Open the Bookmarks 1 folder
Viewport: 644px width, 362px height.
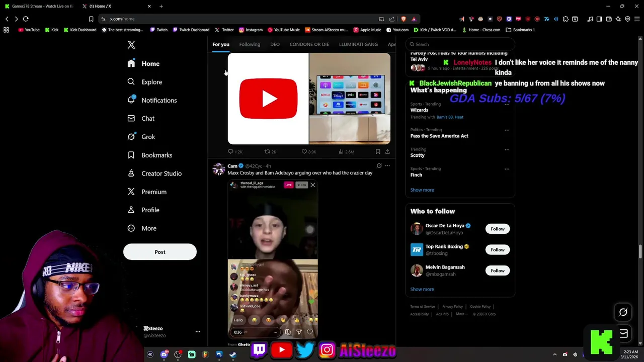click(520, 30)
